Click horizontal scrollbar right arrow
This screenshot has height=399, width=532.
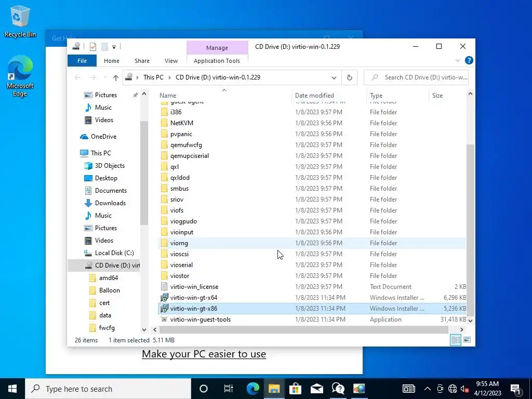tap(461, 329)
